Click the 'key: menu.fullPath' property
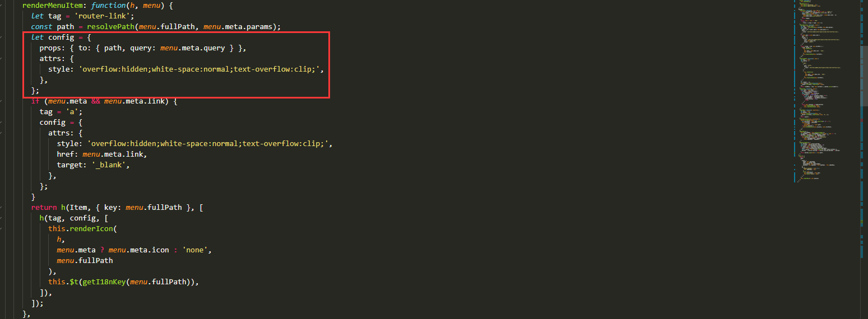The image size is (868, 319). (x=143, y=208)
